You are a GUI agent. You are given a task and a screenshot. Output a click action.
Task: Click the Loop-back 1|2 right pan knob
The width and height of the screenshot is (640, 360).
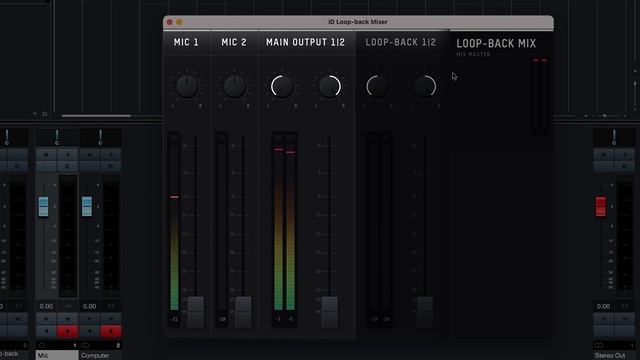425,86
